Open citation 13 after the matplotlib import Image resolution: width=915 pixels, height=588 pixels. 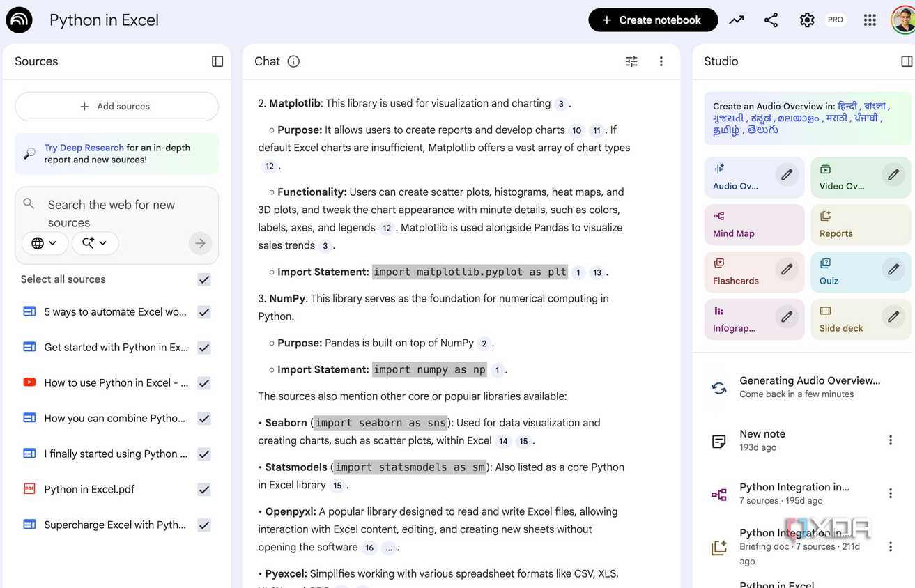click(x=597, y=272)
